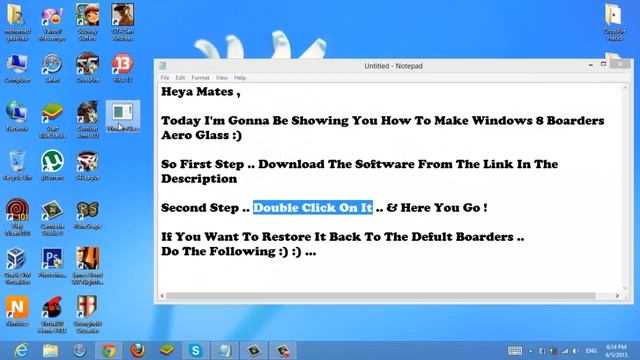This screenshot has width=640, height=360.
Task: Open the Help menu in Notepad
Action: [x=240, y=78]
